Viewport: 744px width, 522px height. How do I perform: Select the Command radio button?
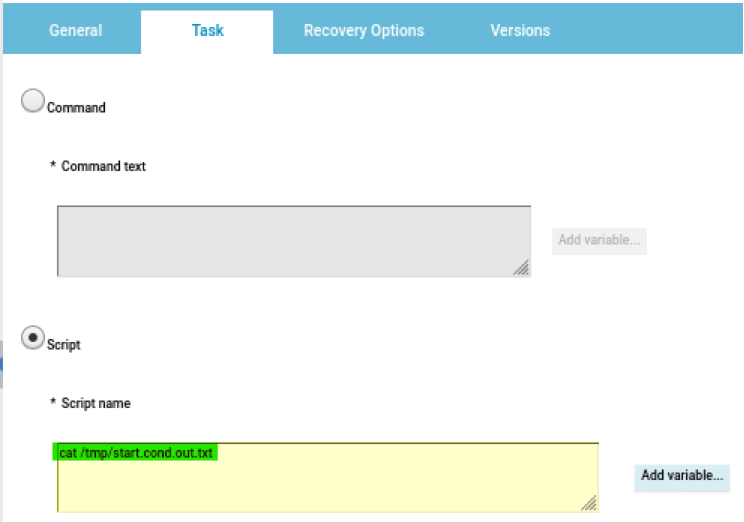point(33,100)
